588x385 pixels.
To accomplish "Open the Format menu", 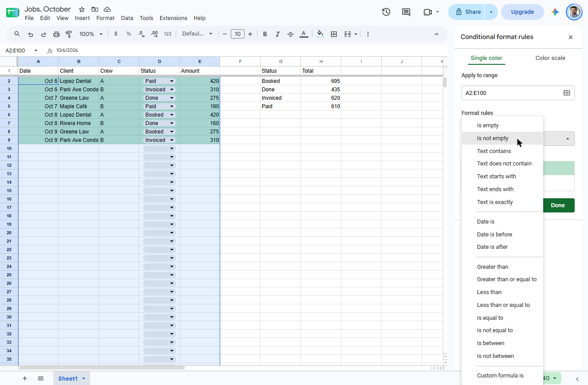I will tap(106, 18).
